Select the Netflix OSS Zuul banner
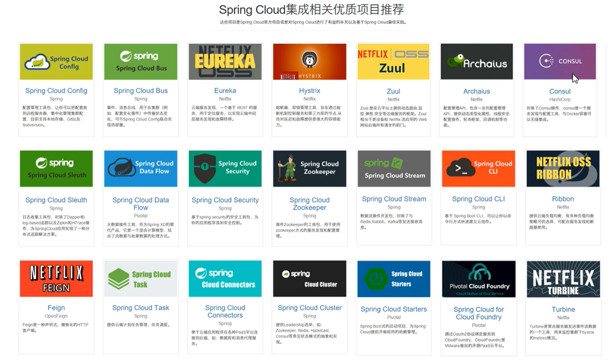This screenshot has width=614, height=364. pyautogui.click(x=393, y=62)
